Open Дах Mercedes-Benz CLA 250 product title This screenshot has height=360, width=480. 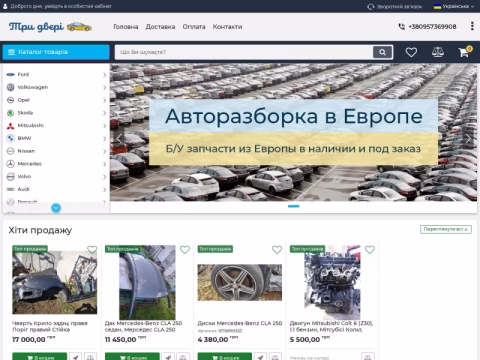tap(144, 326)
